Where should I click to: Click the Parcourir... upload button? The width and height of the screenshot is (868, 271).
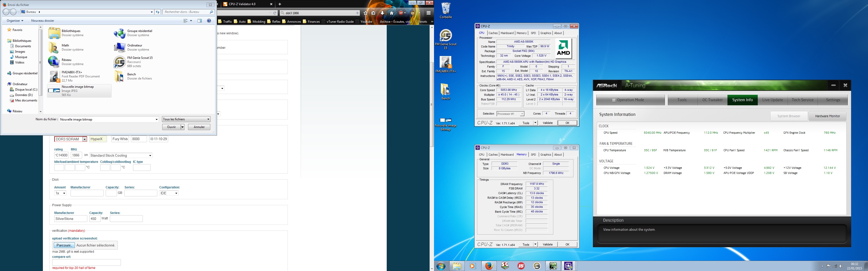pyautogui.click(x=64, y=245)
